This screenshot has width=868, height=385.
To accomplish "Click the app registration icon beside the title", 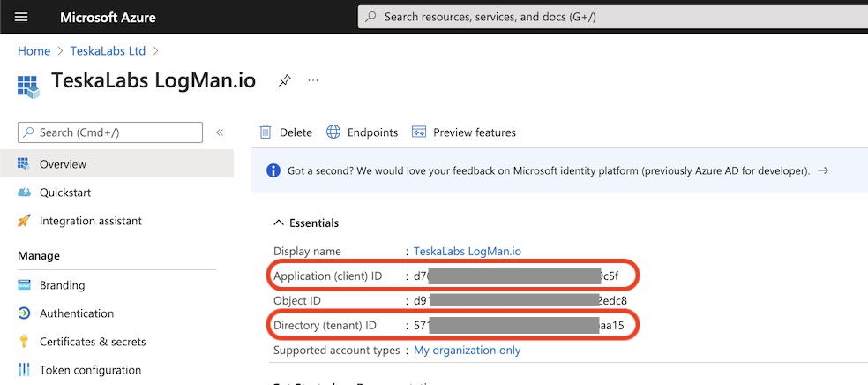I will [28, 87].
